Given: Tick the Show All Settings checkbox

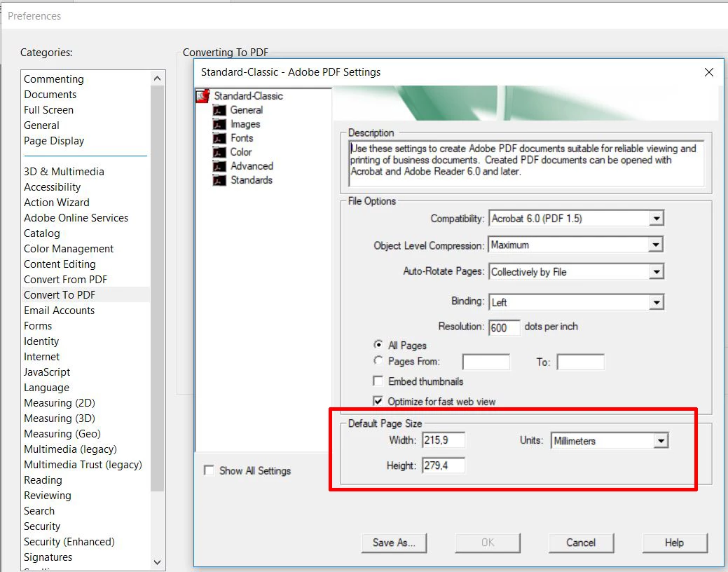Looking at the screenshot, I should click(209, 470).
